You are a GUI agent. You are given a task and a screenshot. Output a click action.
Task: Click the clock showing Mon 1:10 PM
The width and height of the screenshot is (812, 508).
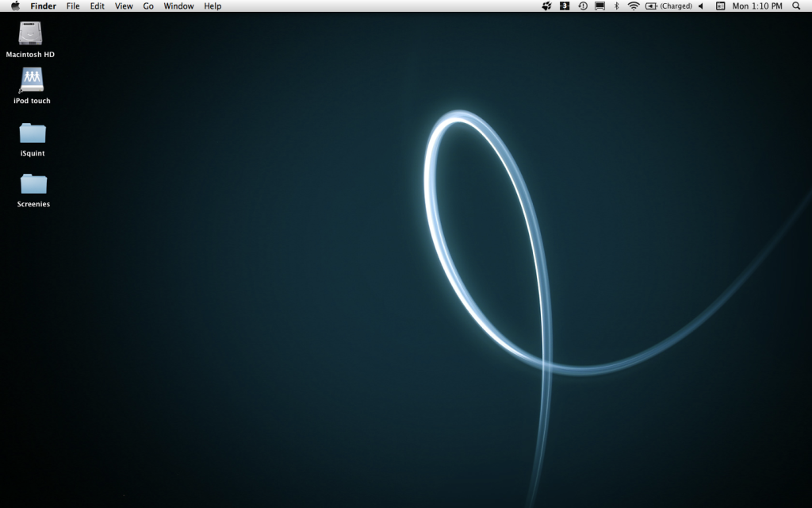757,6
